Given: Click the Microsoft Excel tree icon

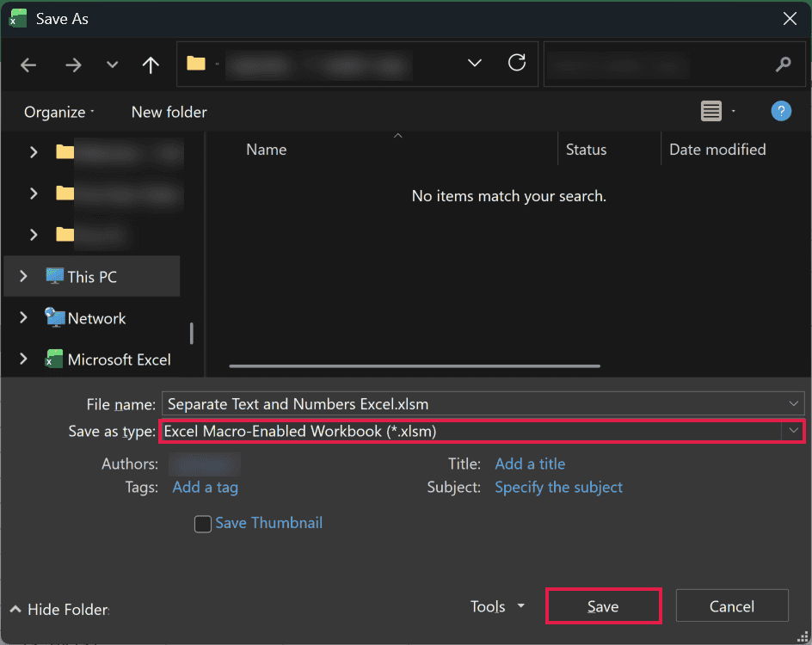Looking at the screenshot, I should tap(54, 359).
